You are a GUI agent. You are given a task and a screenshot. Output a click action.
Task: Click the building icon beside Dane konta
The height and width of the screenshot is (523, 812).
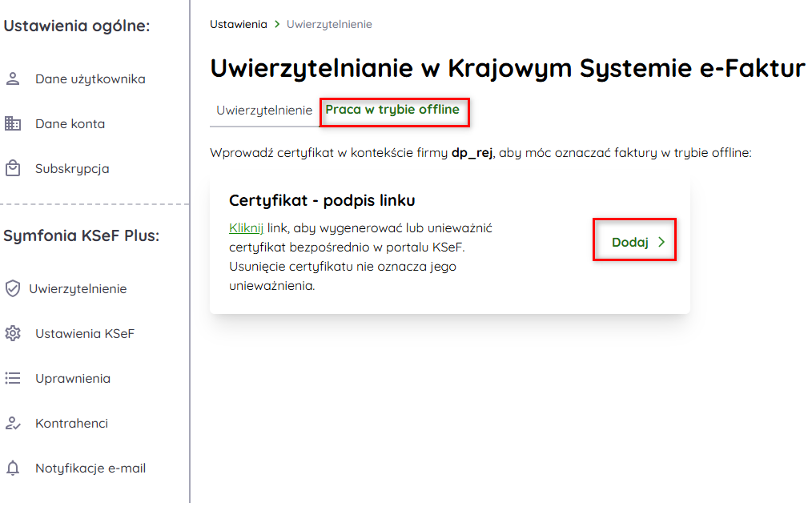[x=13, y=123]
